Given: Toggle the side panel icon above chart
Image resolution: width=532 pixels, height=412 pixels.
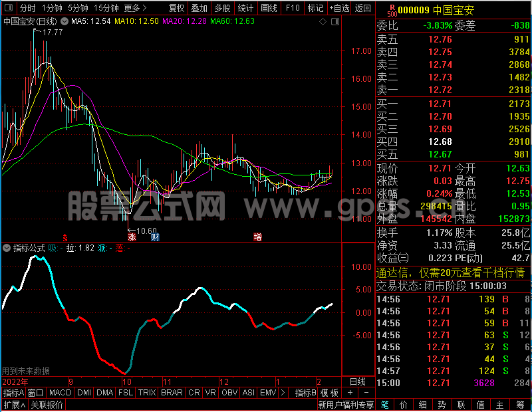Looking at the screenshot, I should click(335, 22).
